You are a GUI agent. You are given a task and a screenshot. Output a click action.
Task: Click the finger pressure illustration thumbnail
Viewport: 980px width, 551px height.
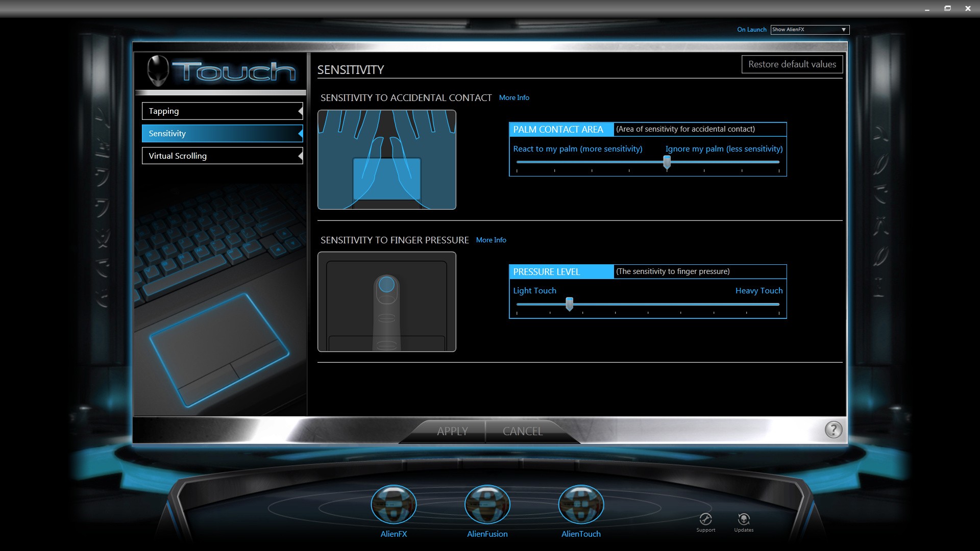pyautogui.click(x=386, y=302)
